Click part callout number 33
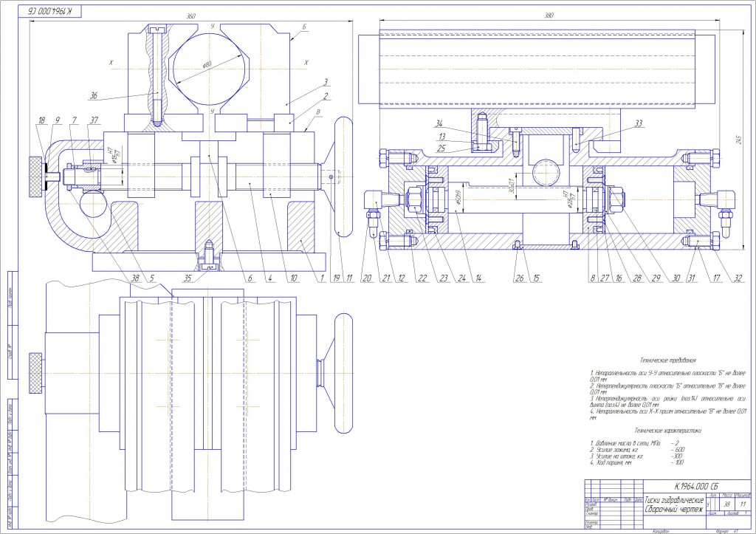Image resolution: width=756 pixels, height=534 pixels. [x=639, y=124]
